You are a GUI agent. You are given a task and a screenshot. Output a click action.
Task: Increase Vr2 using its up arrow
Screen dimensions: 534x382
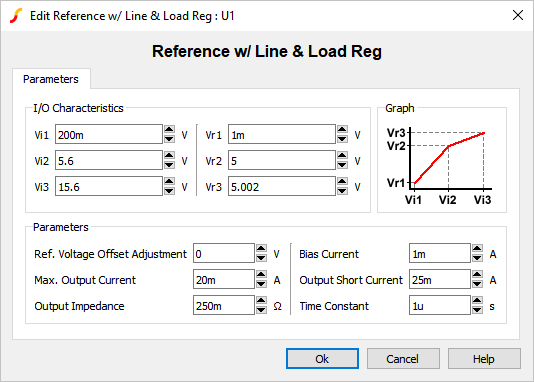[x=342, y=156]
